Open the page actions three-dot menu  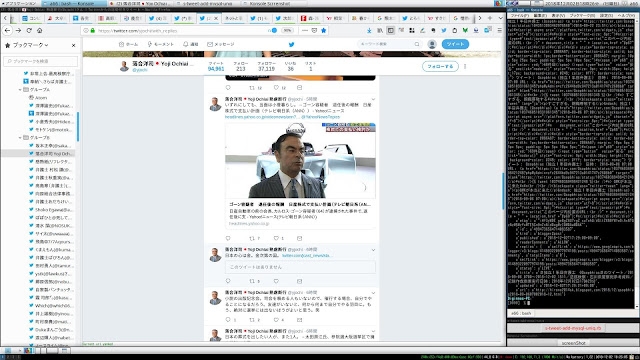point(305,31)
